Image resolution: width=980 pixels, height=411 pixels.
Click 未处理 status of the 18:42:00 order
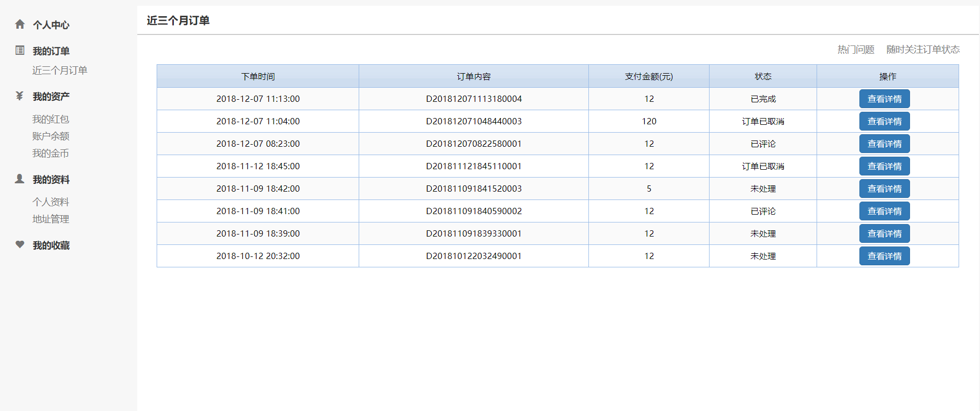coord(763,189)
